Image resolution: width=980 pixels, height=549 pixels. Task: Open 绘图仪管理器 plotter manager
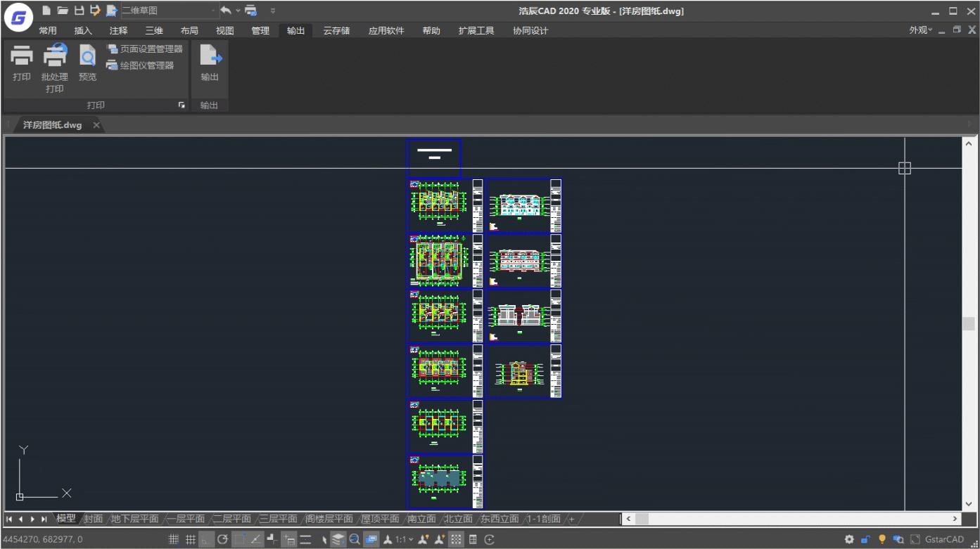(x=140, y=65)
